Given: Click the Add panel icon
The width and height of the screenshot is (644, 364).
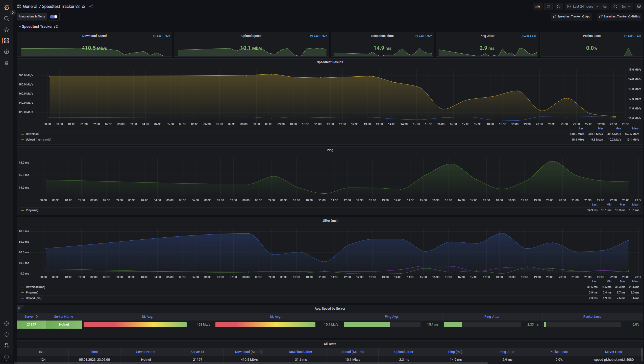Looking at the screenshot, I should (x=537, y=7).
